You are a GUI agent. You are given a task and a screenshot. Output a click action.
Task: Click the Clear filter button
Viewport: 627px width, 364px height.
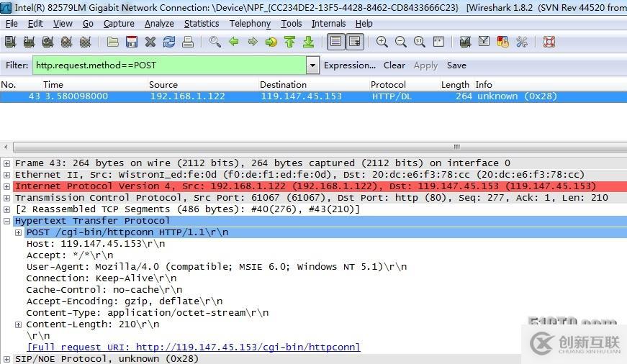coord(394,65)
